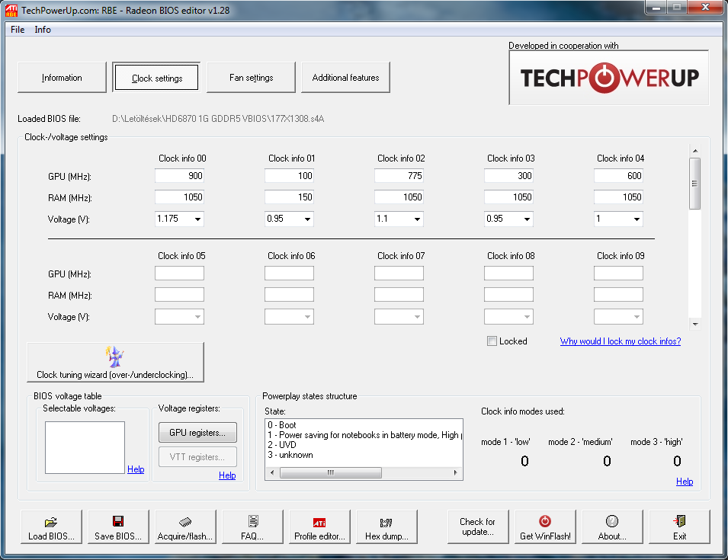
Task: Open Clock info 01 voltage dropdown
Action: point(307,219)
